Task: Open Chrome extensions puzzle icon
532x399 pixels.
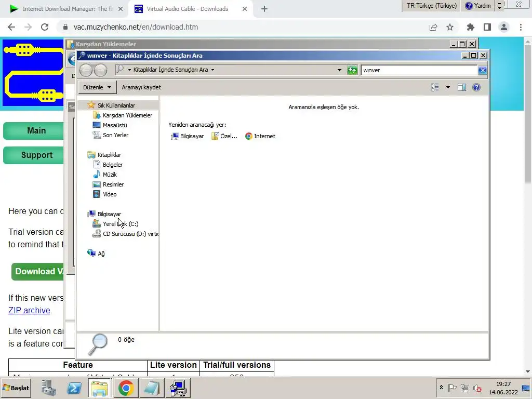Action: [x=471, y=27]
